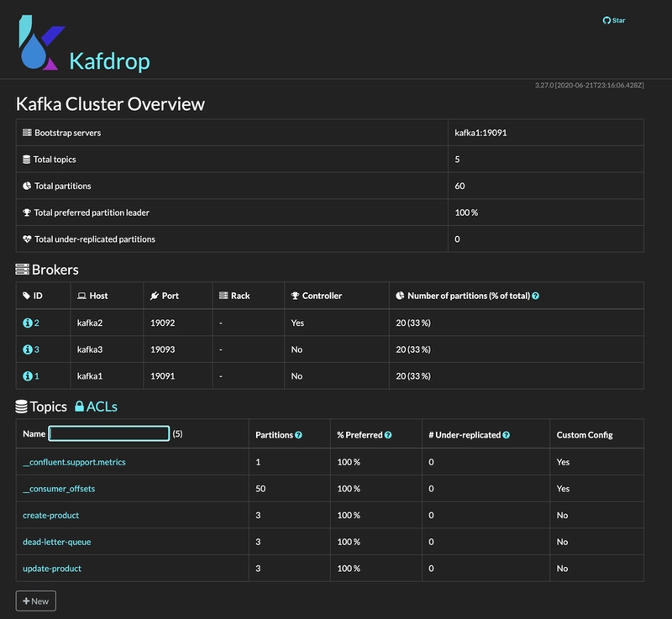Open info for broker 2
This screenshot has height=619, width=672.
pyautogui.click(x=28, y=323)
